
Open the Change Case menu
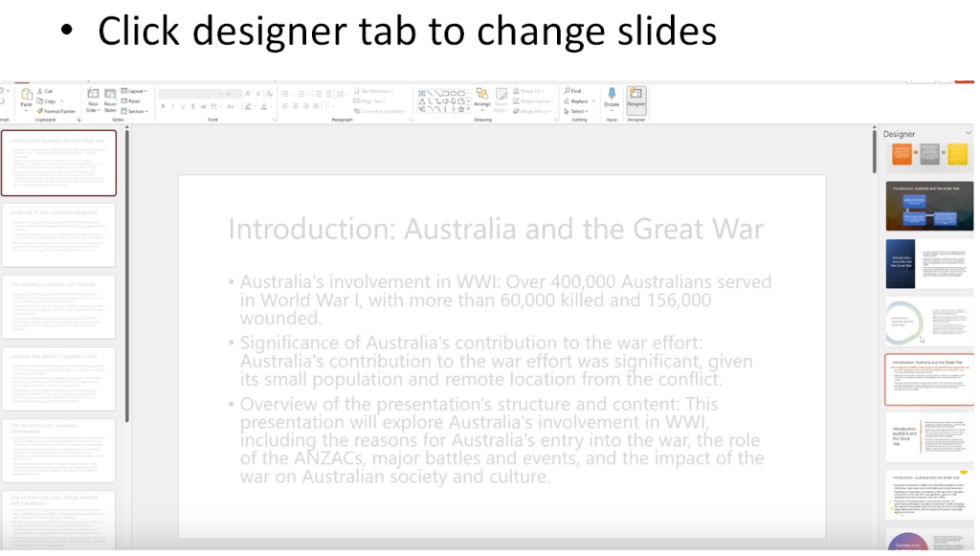coord(232,106)
